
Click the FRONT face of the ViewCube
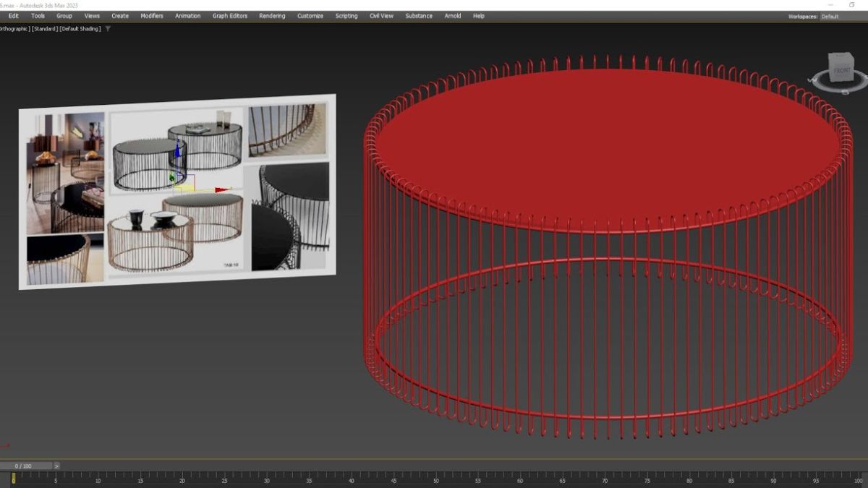click(841, 71)
